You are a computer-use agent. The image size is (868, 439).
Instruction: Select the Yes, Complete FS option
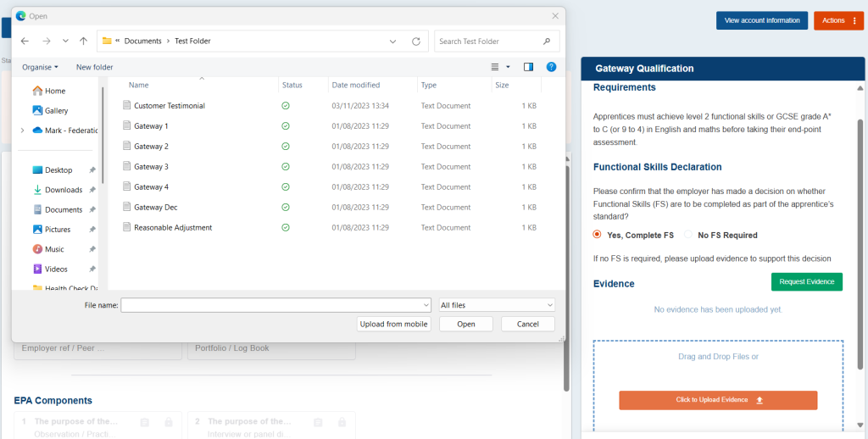coord(598,235)
